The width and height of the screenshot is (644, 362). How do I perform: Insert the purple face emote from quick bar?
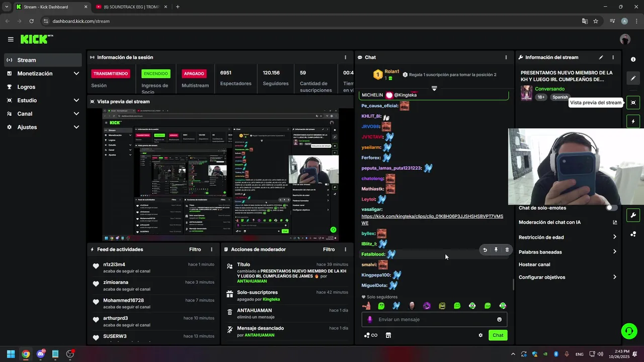[427, 305]
